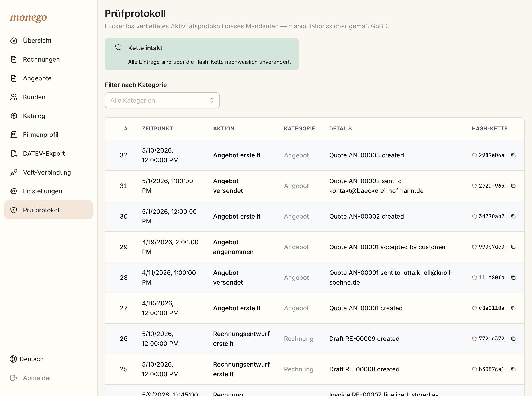Click the AKTION column header

pos(224,129)
